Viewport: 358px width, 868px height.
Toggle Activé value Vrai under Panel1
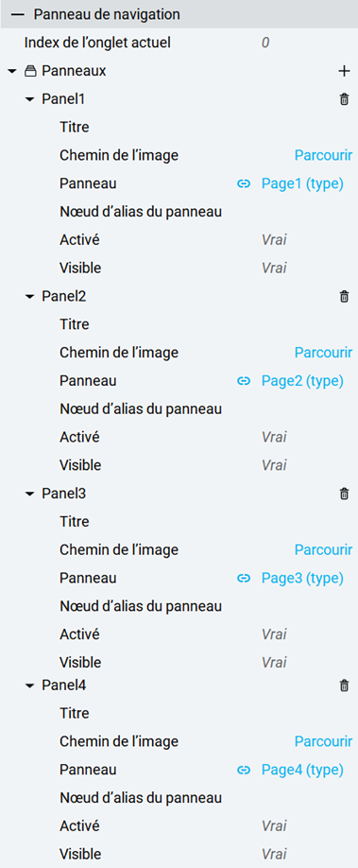(275, 240)
